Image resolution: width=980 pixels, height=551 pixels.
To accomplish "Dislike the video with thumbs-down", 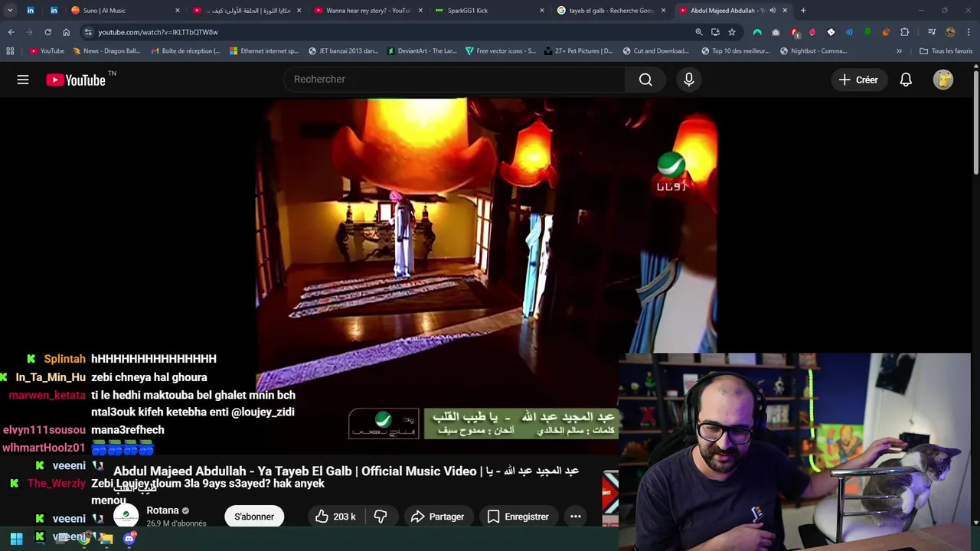I will 381,517.
